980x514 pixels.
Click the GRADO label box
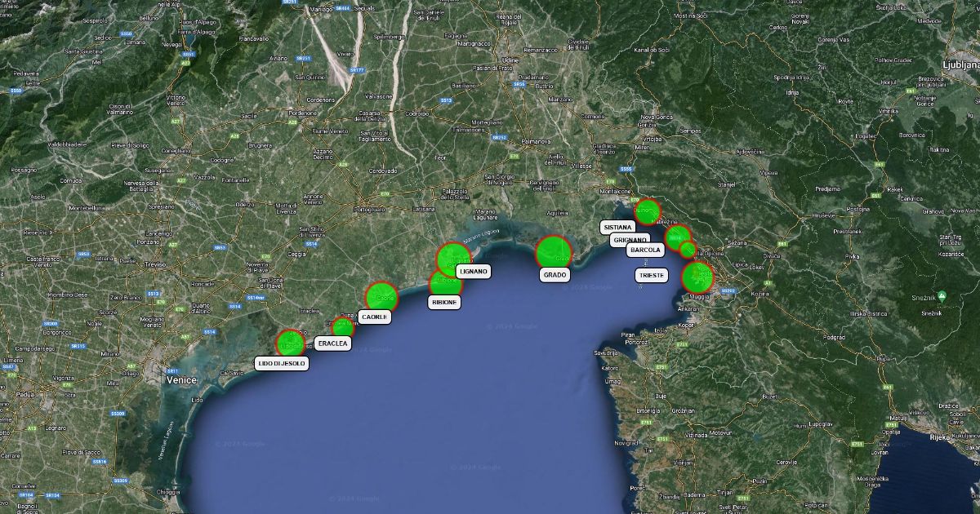pyautogui.click(x=555, y=276)
